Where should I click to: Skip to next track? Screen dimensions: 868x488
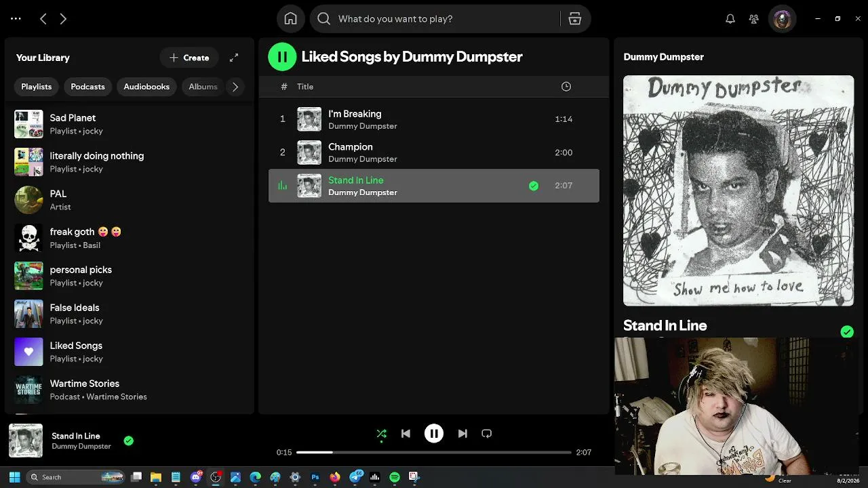click(462, 434)
